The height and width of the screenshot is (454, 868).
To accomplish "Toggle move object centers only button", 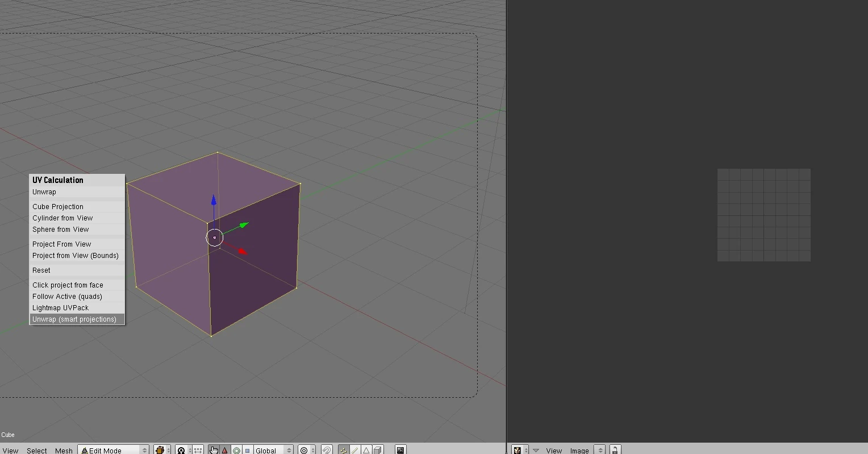I will point(198,450).
